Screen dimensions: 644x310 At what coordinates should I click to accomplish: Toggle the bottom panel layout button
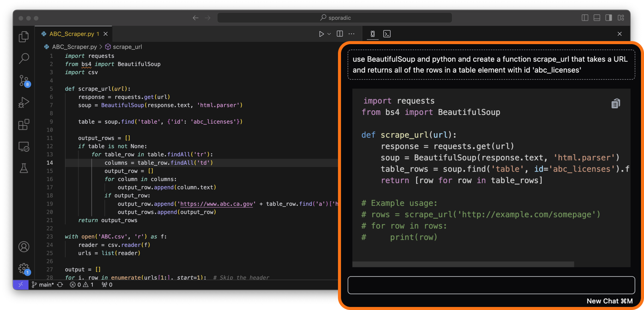(x=597, y=18)
